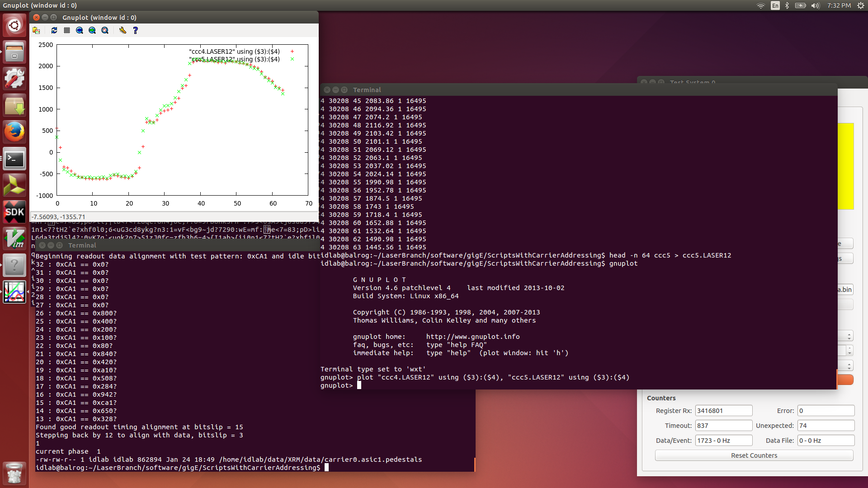Open the bottom combo box above the orange button

845,366
